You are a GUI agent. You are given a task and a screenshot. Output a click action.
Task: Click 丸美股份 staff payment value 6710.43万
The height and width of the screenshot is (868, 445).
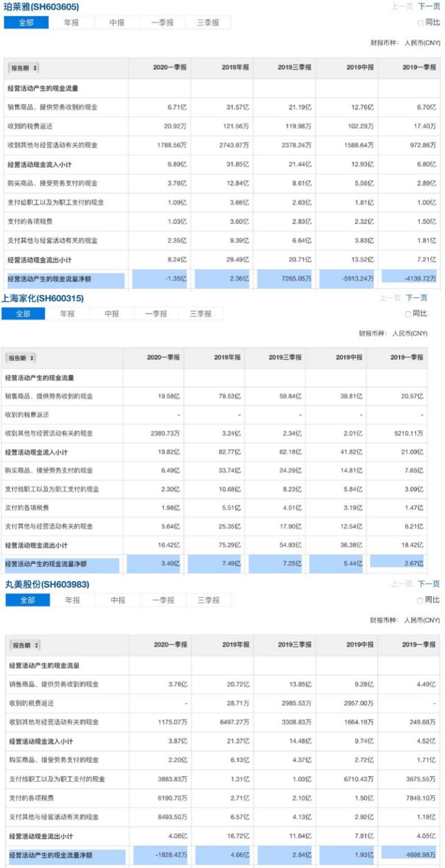(x=358, y=779)
